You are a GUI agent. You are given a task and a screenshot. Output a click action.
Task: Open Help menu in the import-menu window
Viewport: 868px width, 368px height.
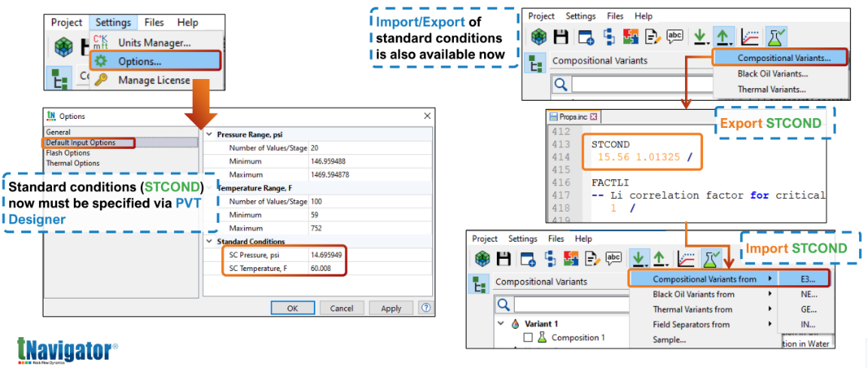click(x=583, y=239)
